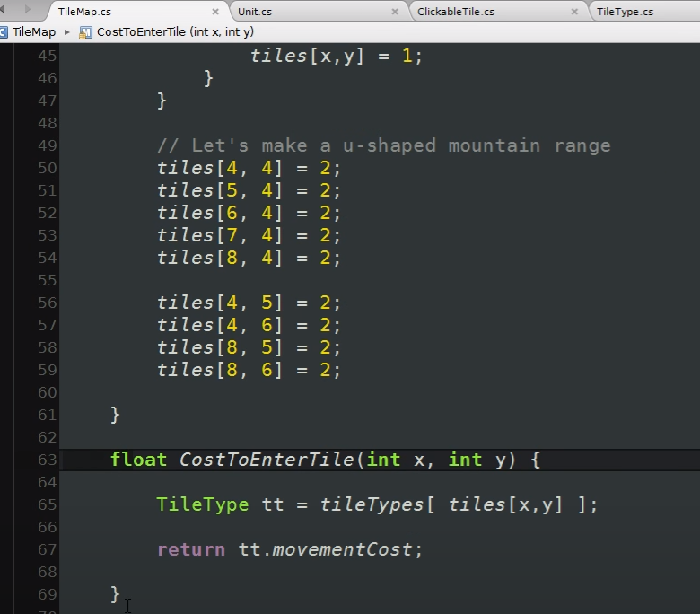Close the Unit.cs tab

coord(395,12)
